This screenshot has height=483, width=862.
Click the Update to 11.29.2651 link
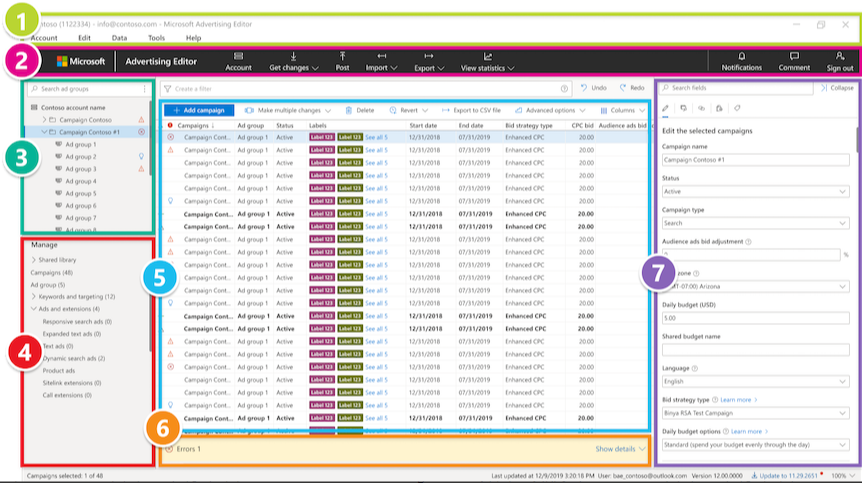(784, 476)
